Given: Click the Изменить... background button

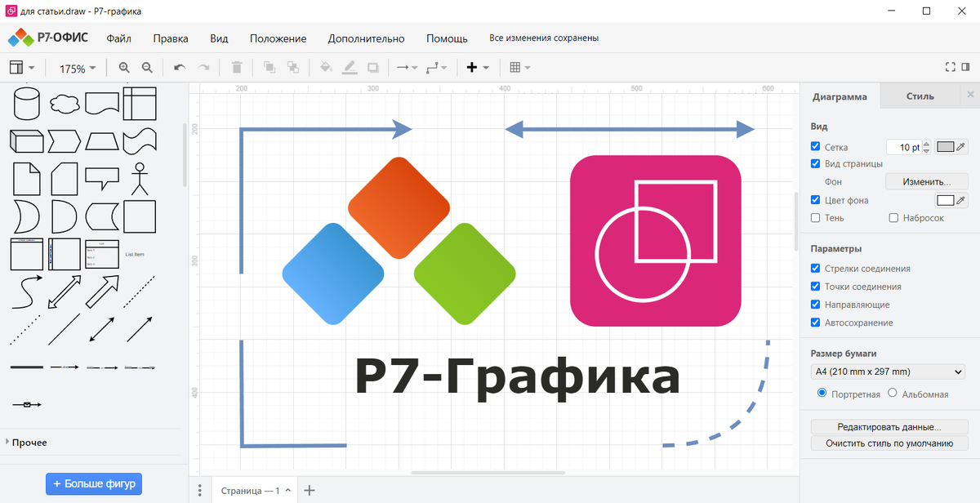Looking at the screenshot, I should coord(927,181).
